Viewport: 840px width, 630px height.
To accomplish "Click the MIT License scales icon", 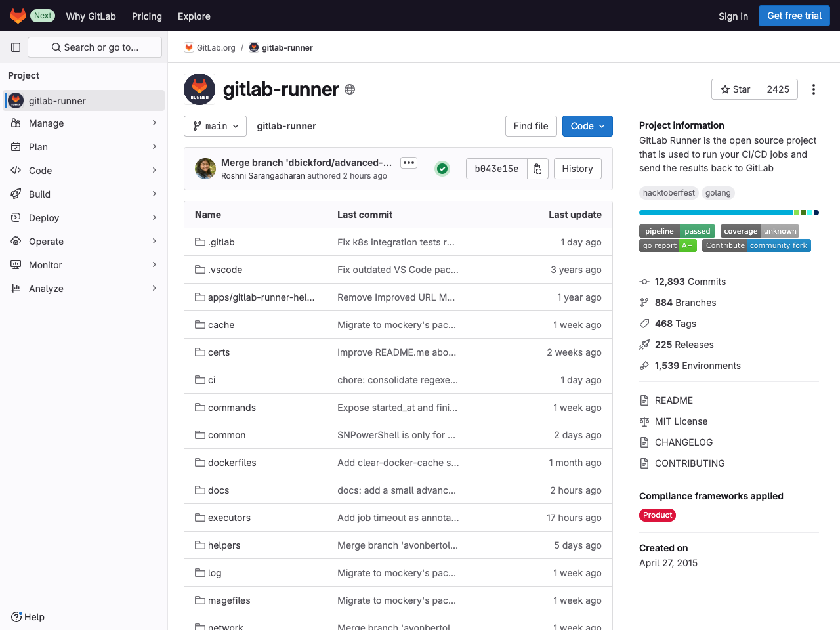I will point(644,421).
